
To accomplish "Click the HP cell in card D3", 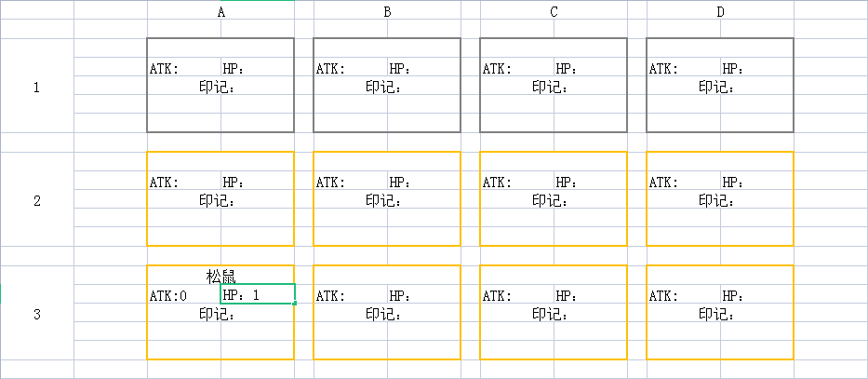I will pyautogui.click(x=733, y=296).
